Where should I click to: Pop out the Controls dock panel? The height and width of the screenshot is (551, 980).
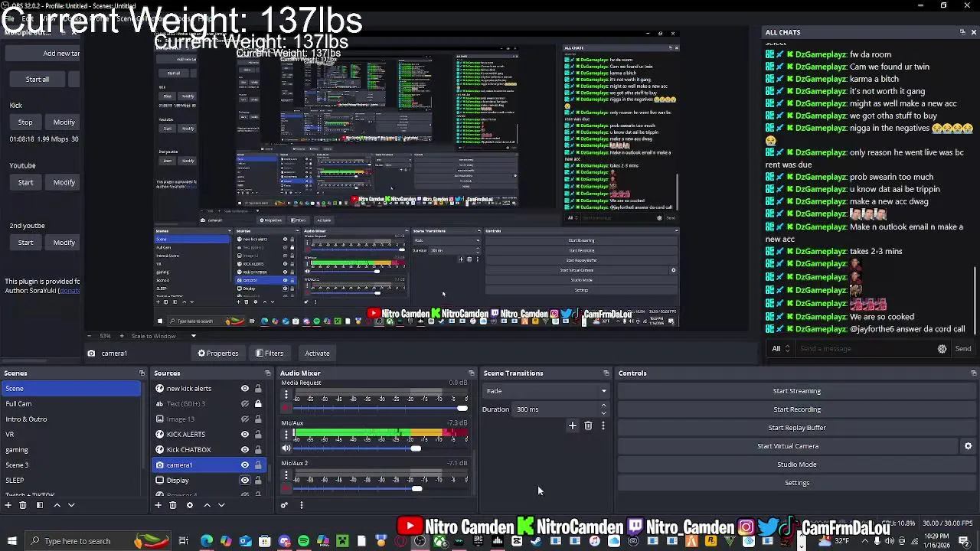[973, 373]
